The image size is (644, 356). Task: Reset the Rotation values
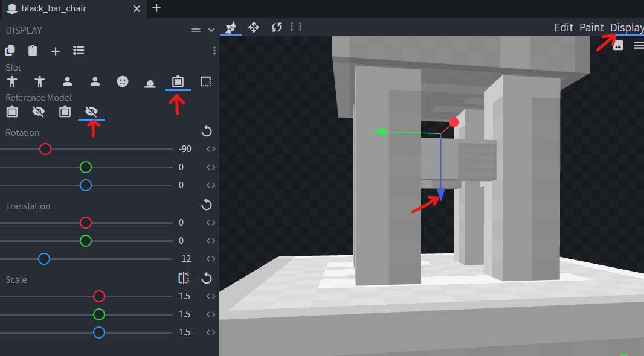click(x=207, y=132)
